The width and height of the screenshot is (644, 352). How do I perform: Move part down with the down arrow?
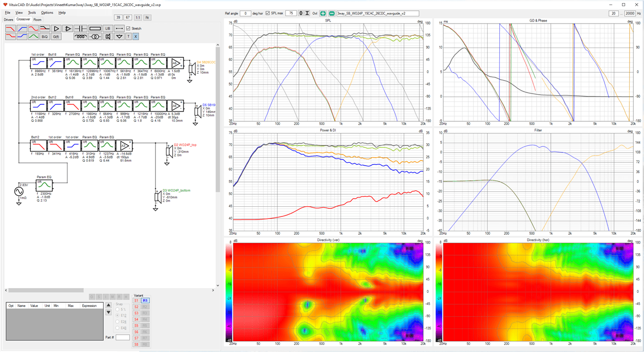(108, 312)
